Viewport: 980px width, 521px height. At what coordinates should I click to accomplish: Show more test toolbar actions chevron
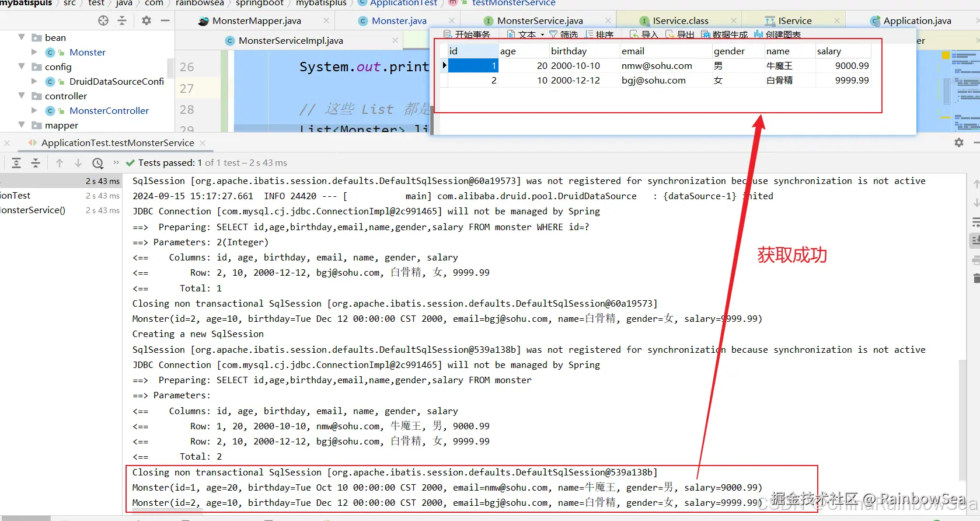tap(116, 162)
